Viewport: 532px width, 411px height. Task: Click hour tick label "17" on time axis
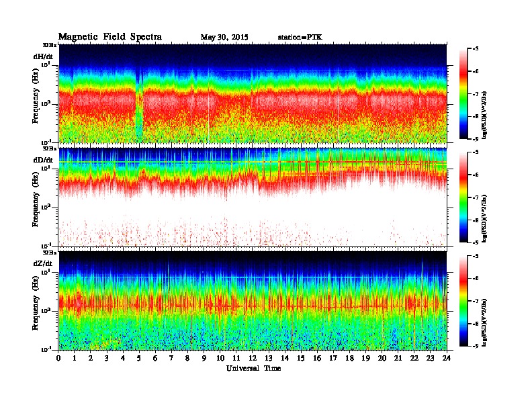coord(333,359)
